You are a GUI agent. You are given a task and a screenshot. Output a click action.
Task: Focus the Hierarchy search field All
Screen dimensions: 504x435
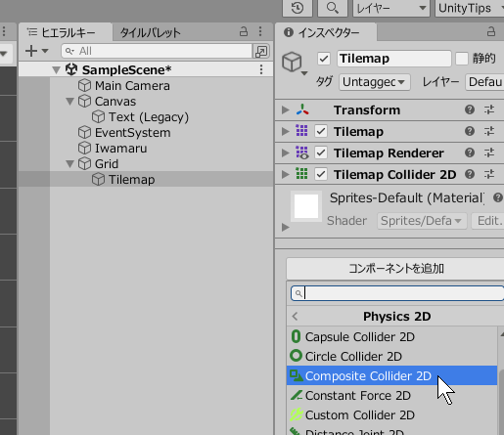pos(157,51)
